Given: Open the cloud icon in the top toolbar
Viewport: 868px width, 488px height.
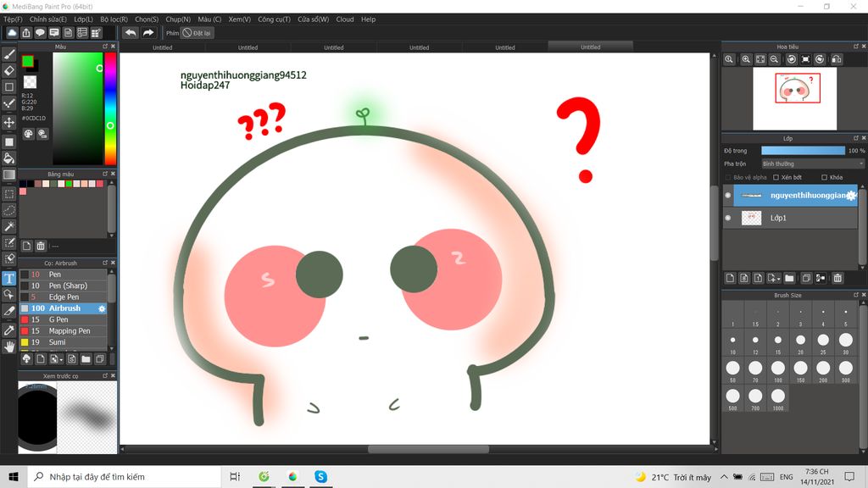Looking at the screenshot, I should click(12, 33).
